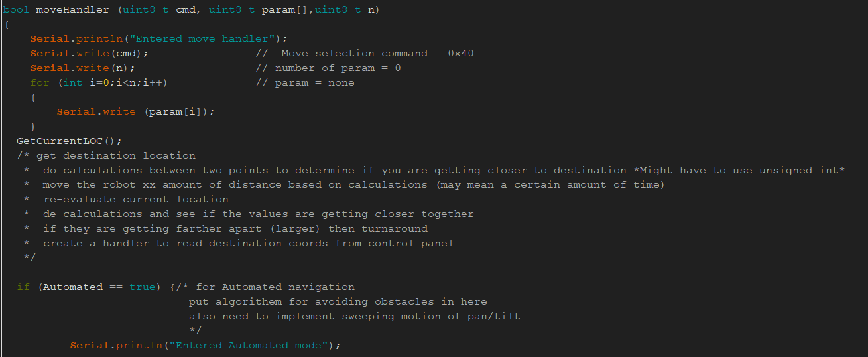Screen dimensions: 868x357
Task: Click the "re-evaluate current location" comment line
Action: click(x=136, y=199)
